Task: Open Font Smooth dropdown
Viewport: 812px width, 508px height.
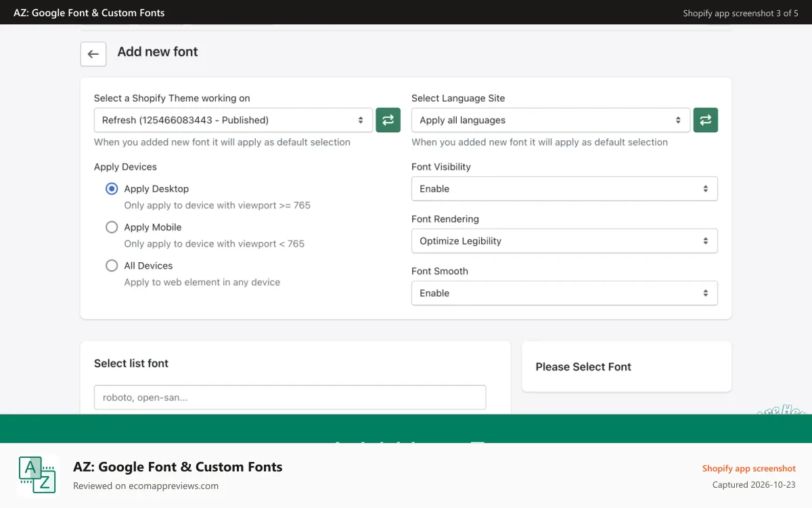Action: pyautogui.click(x=564, y=293)
